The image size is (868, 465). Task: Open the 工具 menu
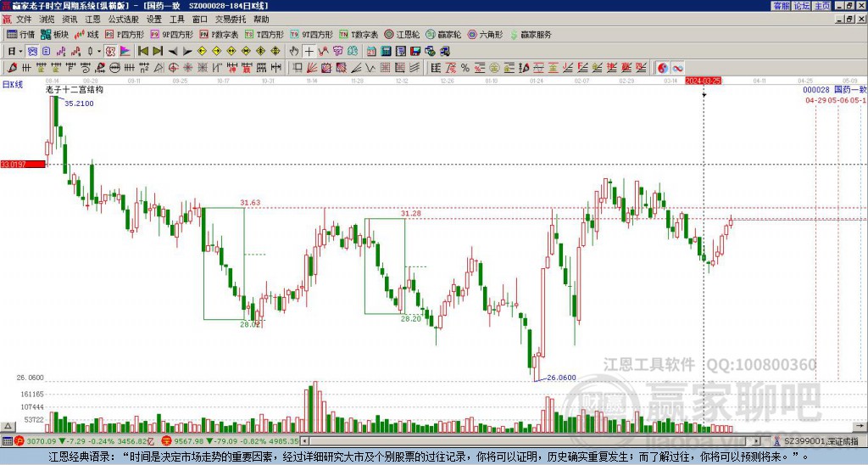(x=177, y=20)
